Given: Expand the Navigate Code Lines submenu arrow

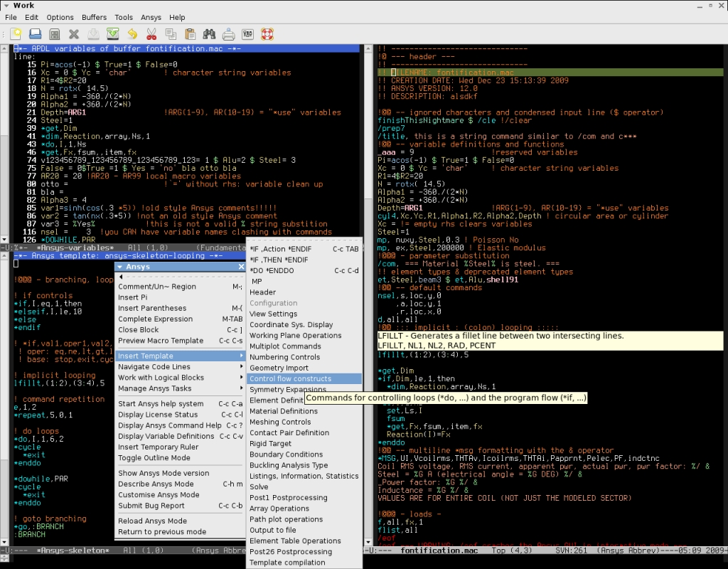Looking at the screenshot, I should coord(242,366).
